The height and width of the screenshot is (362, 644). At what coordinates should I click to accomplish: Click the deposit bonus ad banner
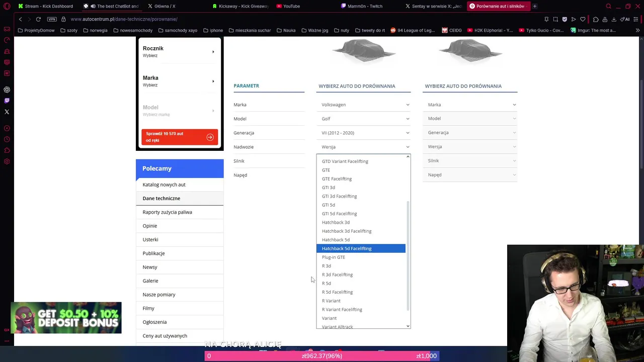tap(66, 318)
